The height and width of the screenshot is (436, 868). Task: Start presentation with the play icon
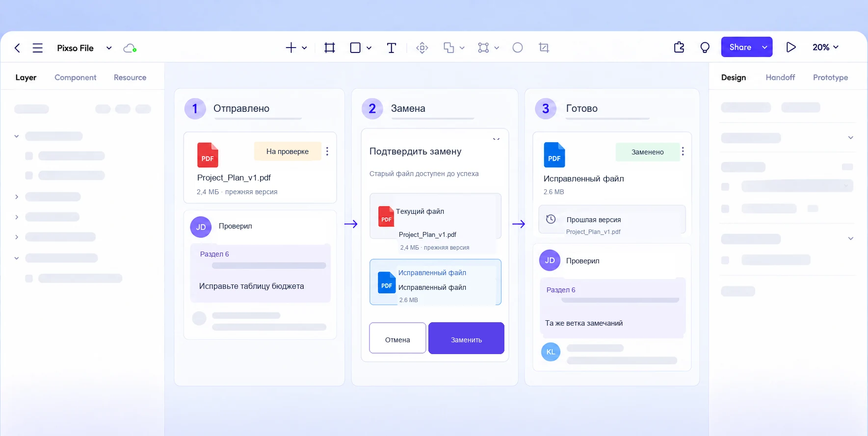pyautogui.click(x=791, y=47)
